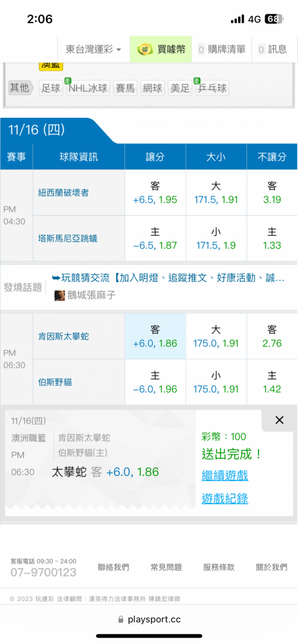This screenshot has height=644, width=298.
Task: Open the 玩競猜交流 hot topic link
Action: pos(168,278)
